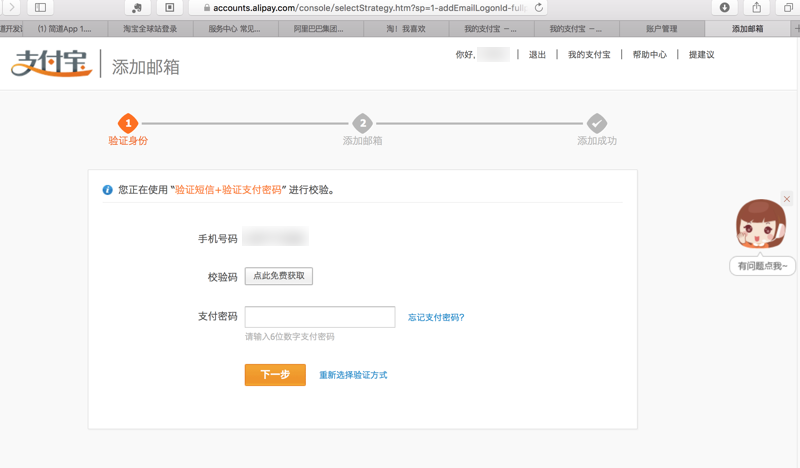The image size is (800, 468).
Task: Switch to the 淘! 我喜欢 tab
Action: pyautogui.click(x=406, y=29)
